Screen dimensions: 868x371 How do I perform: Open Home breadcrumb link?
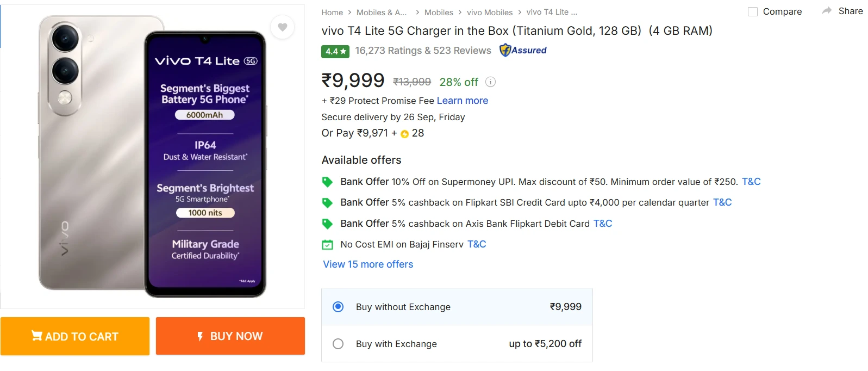(x=332, y=12)
